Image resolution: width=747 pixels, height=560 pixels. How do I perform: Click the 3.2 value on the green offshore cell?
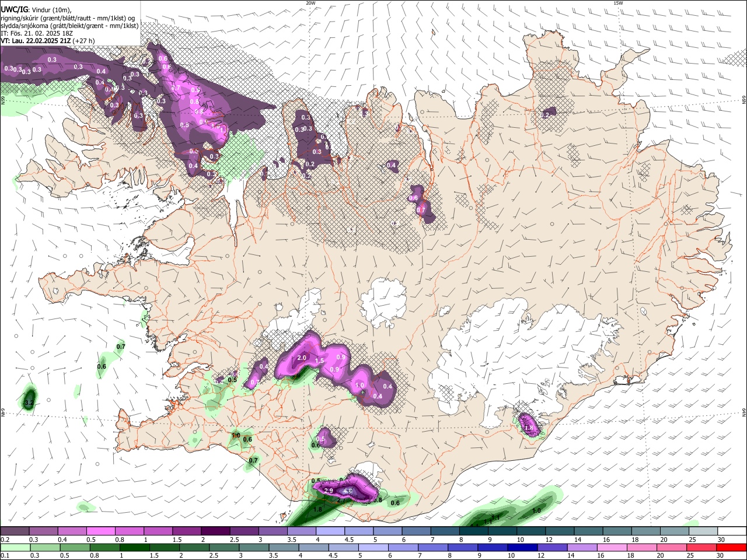[29, 403]
